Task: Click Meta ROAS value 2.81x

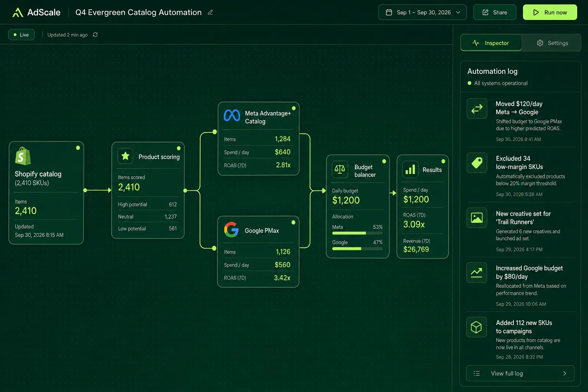Action: click(283, 165)
